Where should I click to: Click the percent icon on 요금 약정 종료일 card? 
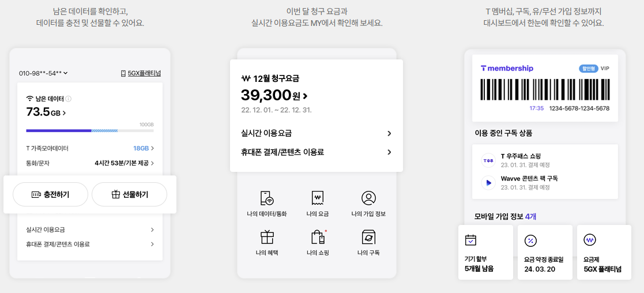pyautogui.click(x=530, y=240)
